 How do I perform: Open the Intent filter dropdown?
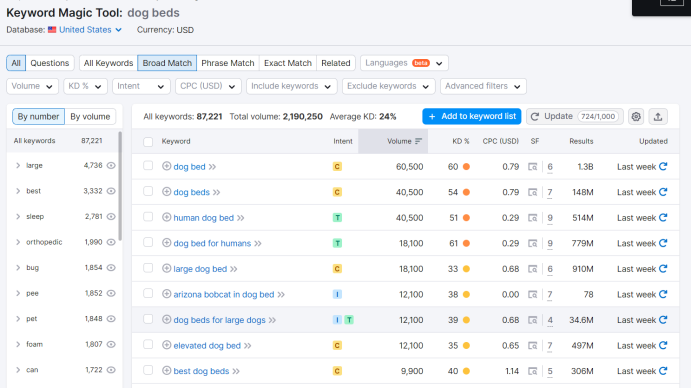[x=141, y=86]
